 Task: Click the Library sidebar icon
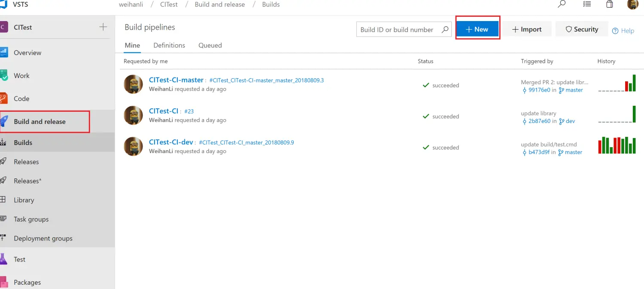pyautogui.click(x=3, y=200)
